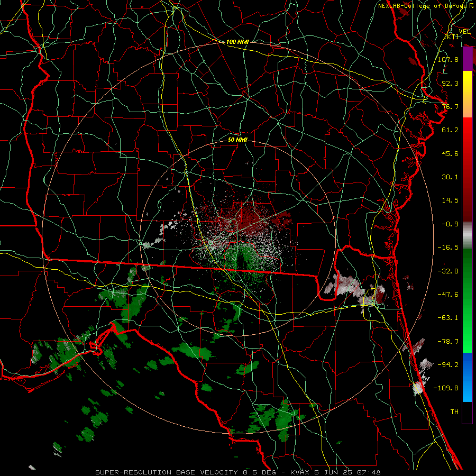The width and height of the screenshot is (476, 476).
Task: Click the 76.7 velocity scale value
Action: [x=450, y=106]
